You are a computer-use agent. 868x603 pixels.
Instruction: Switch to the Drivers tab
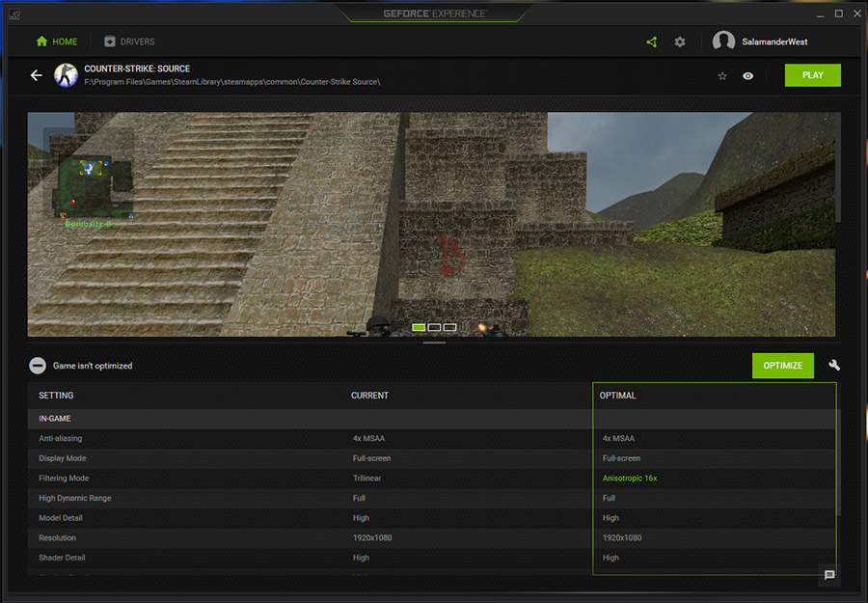click(129, 42)
